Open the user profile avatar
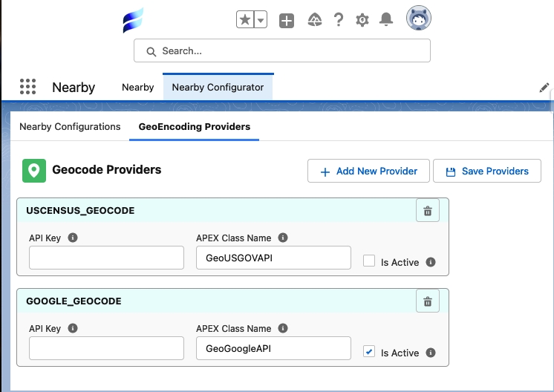 pos(419,18)
